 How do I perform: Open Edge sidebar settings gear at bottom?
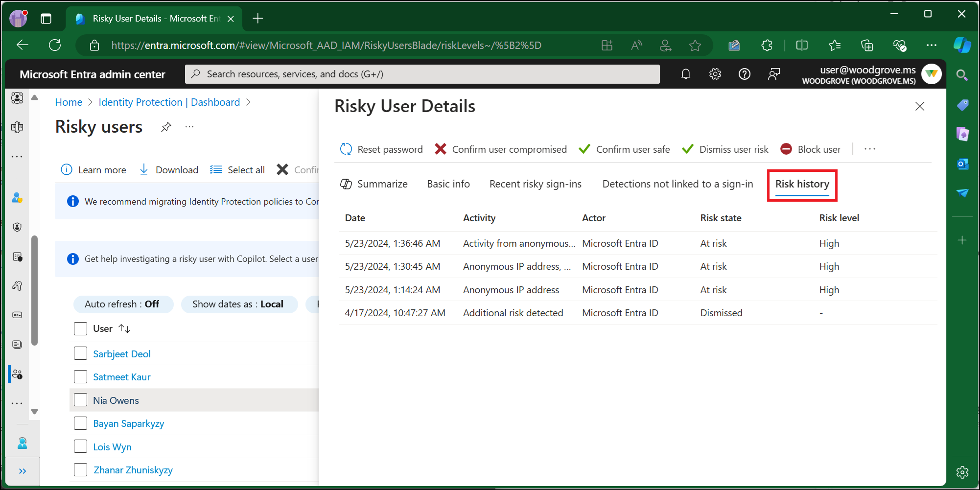(962, 472)
